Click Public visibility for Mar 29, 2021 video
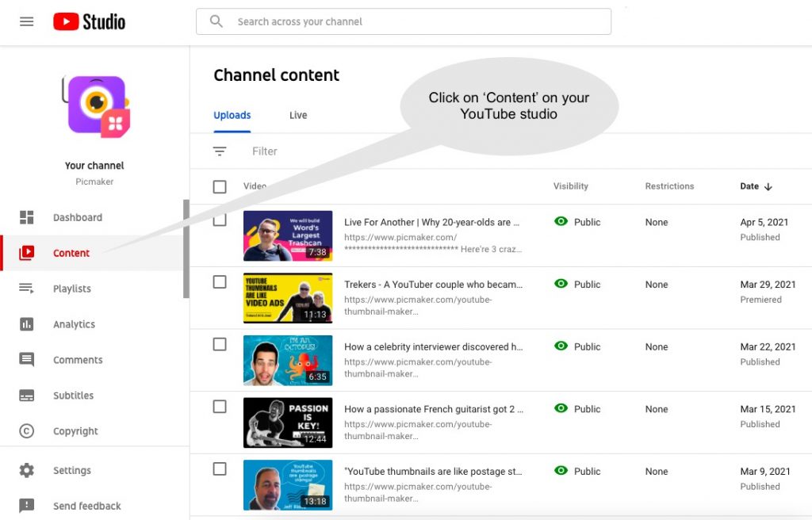 [x=587, y=284]
